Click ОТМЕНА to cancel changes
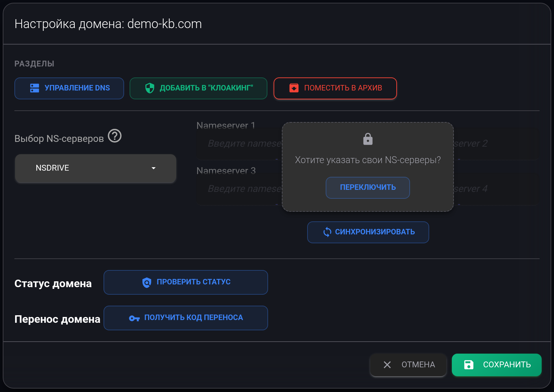Viewport: 554px width, 392px height. click(408, 365)
